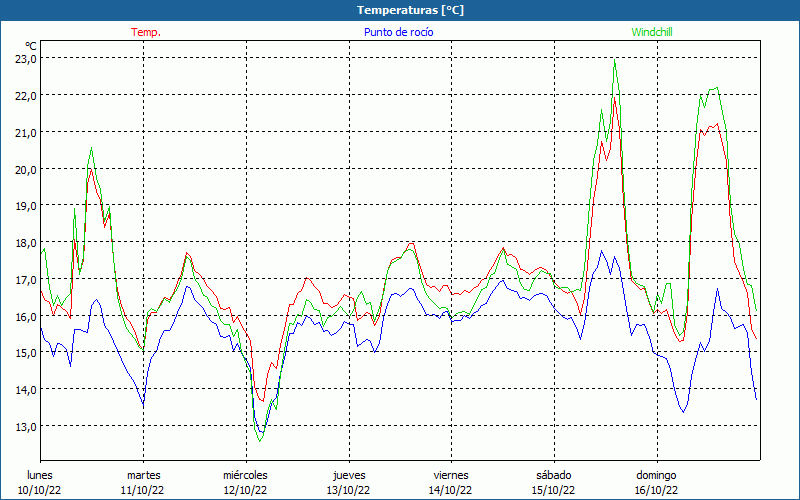800x500 pixels.
Task: Click the 13/10/22 date label
Action: 348,490
